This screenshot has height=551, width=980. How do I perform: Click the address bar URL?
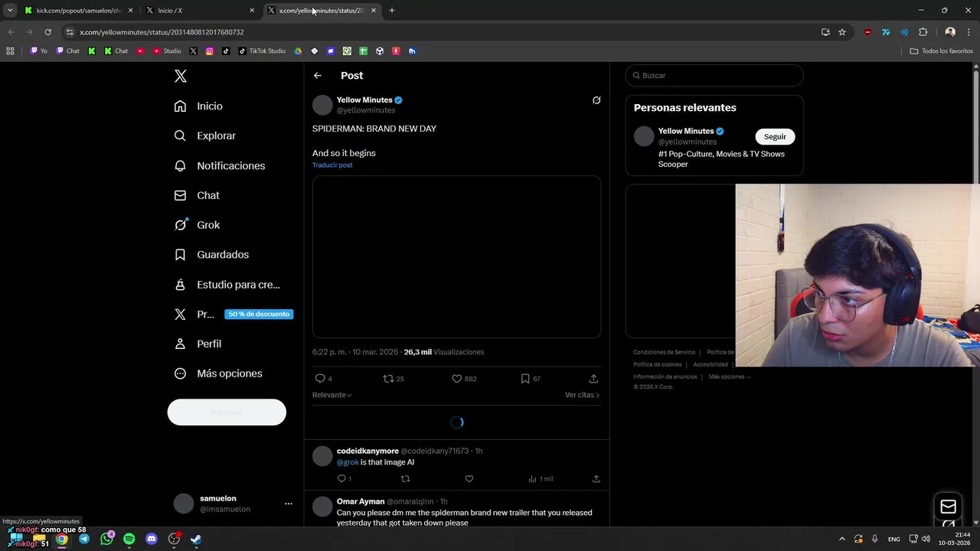coord(162,32)
